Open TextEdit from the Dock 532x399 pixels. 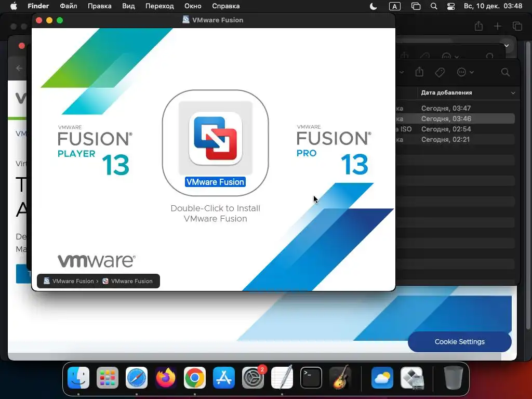point(282,378)
